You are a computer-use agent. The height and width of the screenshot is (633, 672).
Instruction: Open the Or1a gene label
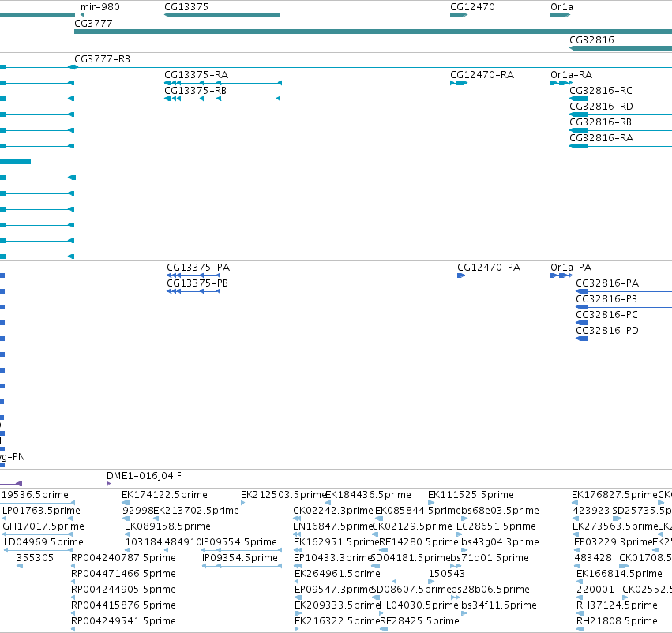coord(561,7)
